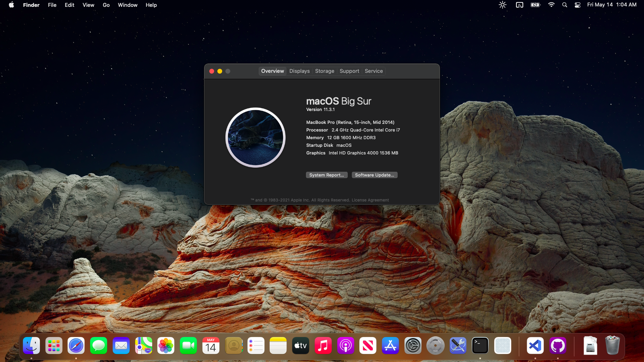Open the Go menu
The width and height of the screenshot is (644, 362).
[106, 5]
